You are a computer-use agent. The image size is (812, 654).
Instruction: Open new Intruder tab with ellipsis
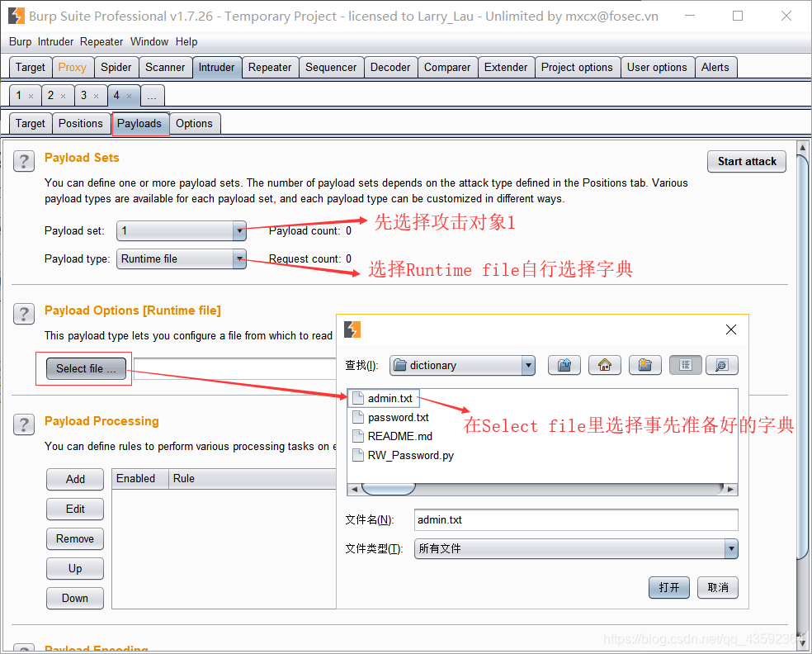click(152, 96)
